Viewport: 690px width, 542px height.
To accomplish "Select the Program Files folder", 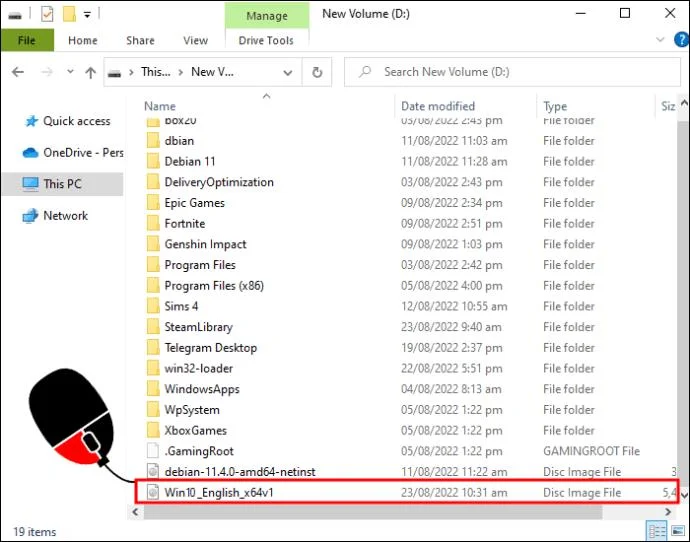I will pos(200,265).
